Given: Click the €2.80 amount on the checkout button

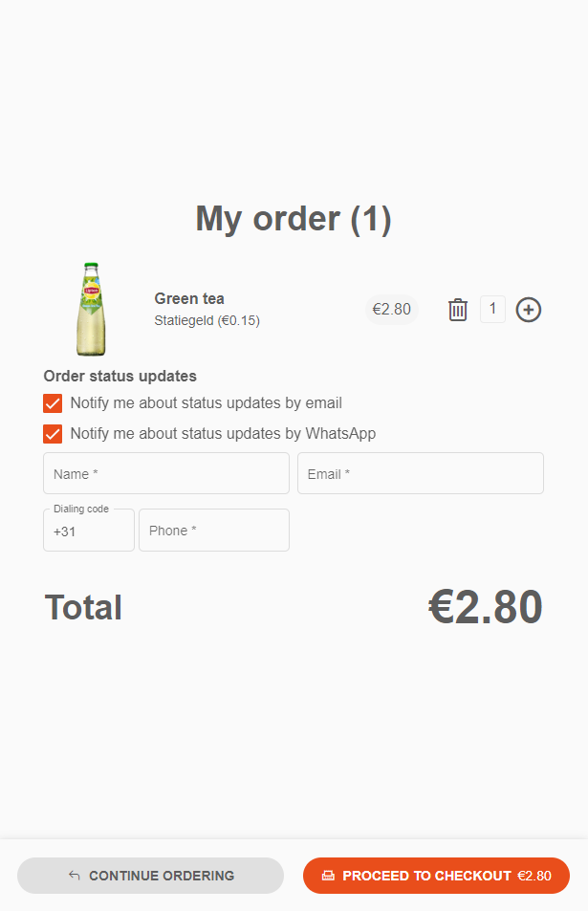Looking at the screenshot, I should [x=534, y=876].
